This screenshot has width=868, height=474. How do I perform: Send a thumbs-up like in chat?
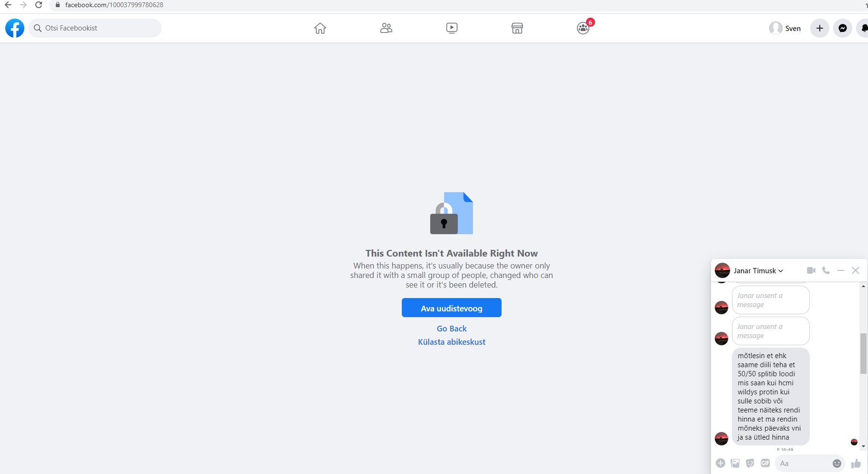coord(856,463)
